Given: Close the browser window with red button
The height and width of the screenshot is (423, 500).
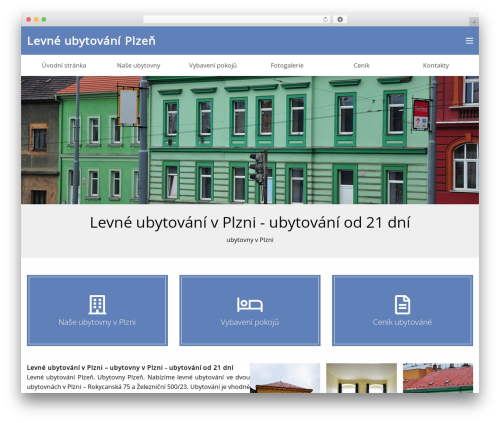Looking at the screenshot, I should [x=29, y=20].
